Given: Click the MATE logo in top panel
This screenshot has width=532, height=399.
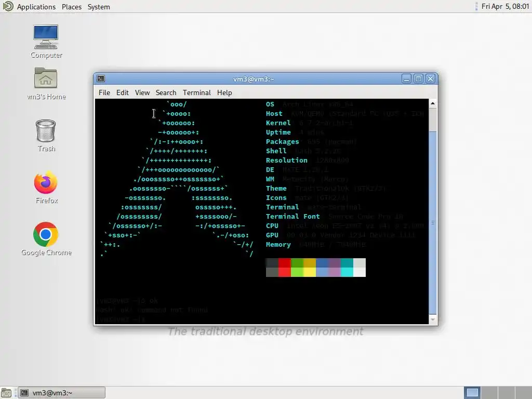Looking at the screenshot, I should [x=8, y=6].
